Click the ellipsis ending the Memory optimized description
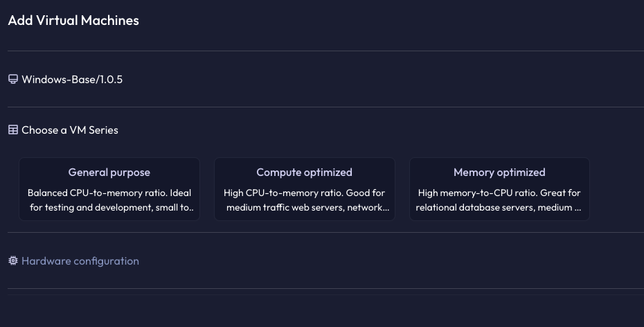The image size is (644, 327). (578, 209)
